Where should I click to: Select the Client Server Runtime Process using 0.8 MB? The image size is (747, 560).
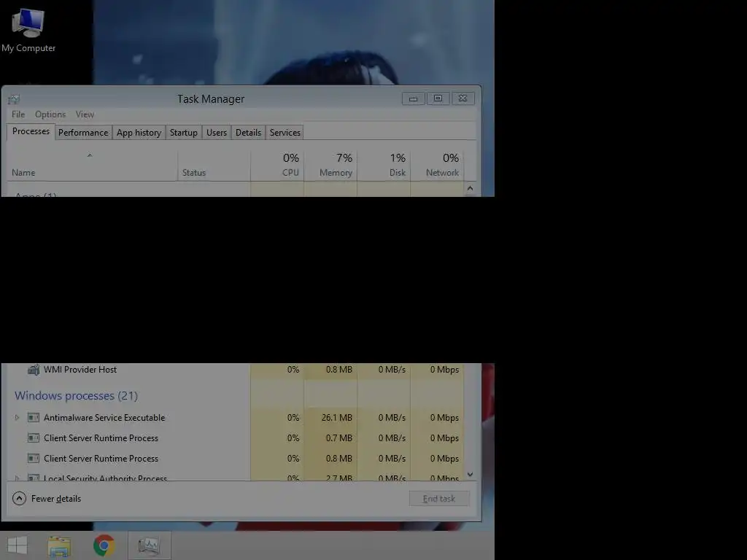[x=236, y=459]
